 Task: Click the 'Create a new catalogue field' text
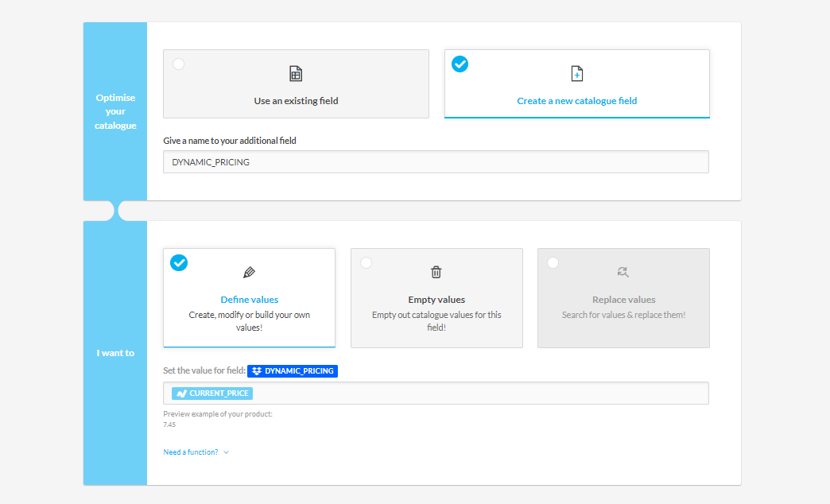tap(577, 101)
